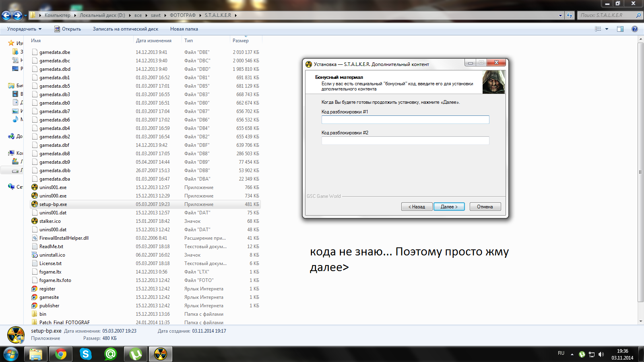Image resolution: width=644 pixels, height=362 pixels.
Task: Select the gamesite internet shortcut icon
Action: click(35, 297)
